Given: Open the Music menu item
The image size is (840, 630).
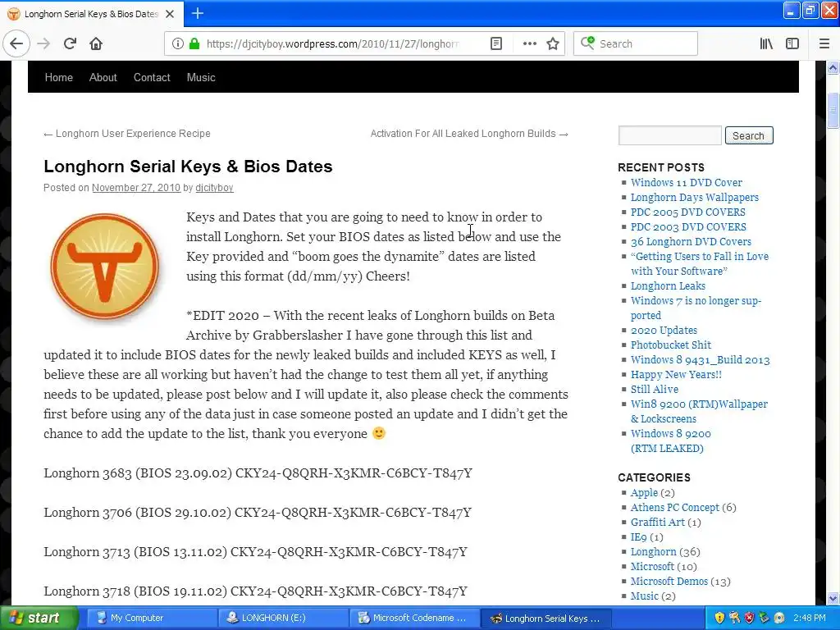Looking at the screenshot, I should point(201,77).
